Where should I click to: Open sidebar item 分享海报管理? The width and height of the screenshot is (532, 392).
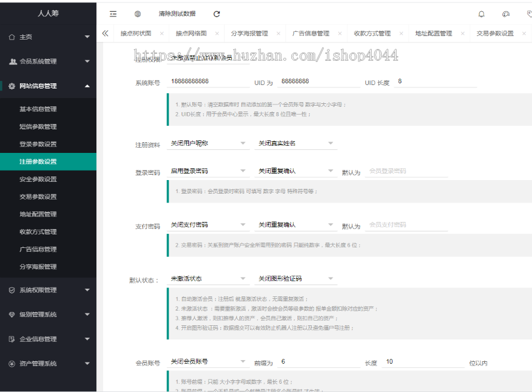[48, 267]
